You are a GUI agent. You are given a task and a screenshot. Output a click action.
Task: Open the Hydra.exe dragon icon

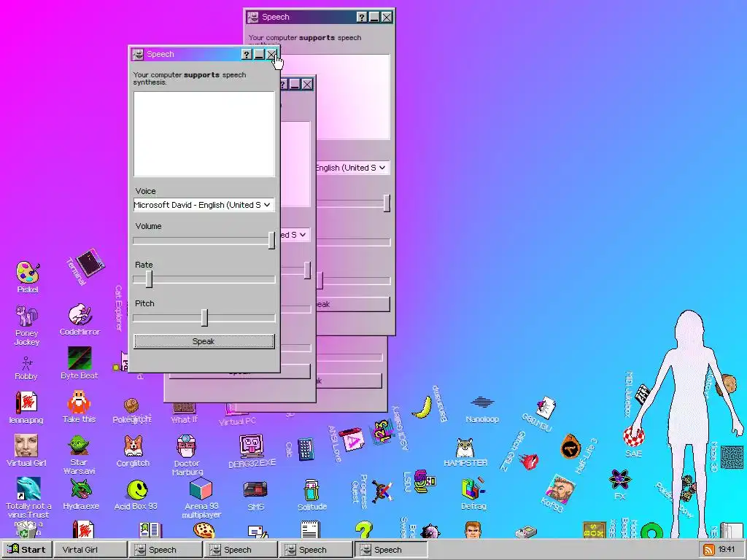80,489
